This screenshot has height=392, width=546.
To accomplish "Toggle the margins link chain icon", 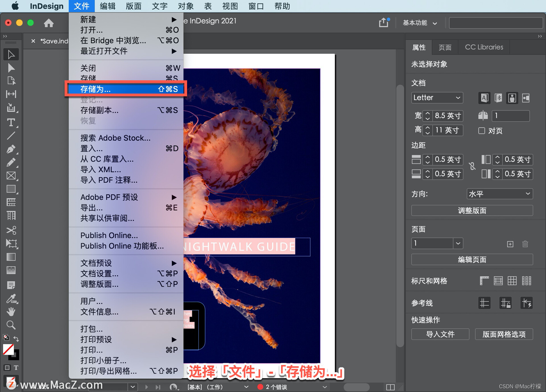I will click(472, 166).
